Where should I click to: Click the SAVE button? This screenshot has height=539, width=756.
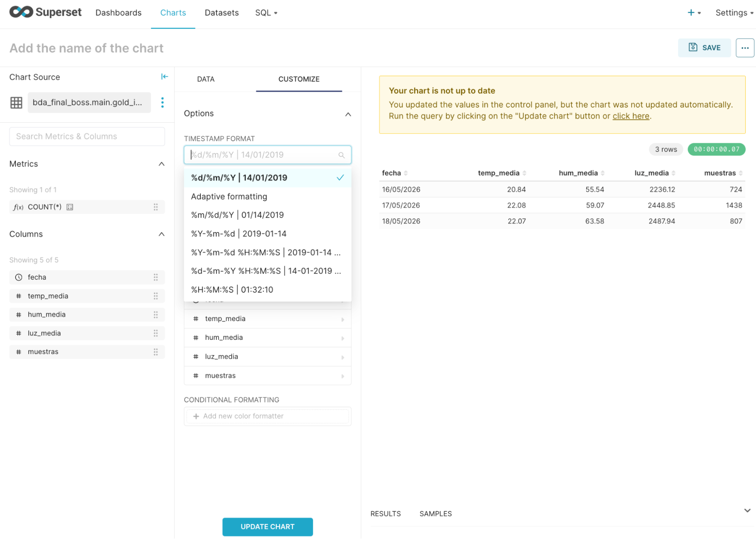click(704, 48)
